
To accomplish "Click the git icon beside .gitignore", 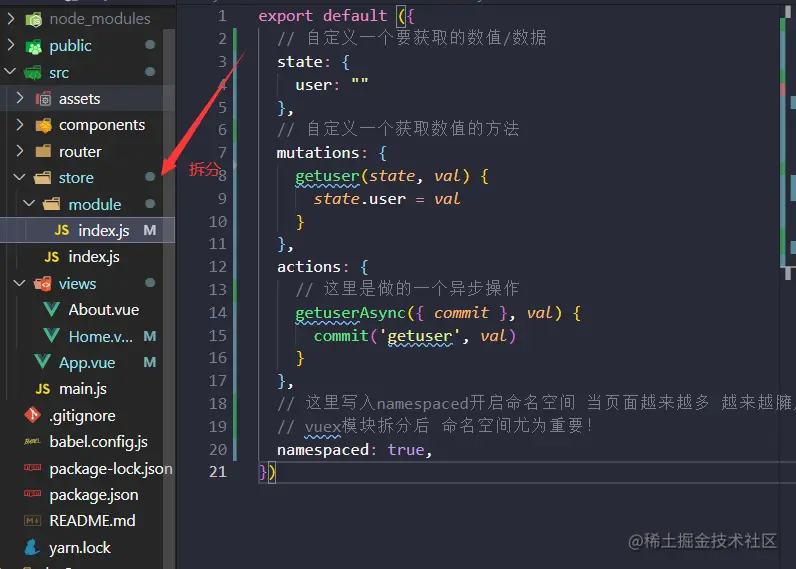I will click(32, 415).
